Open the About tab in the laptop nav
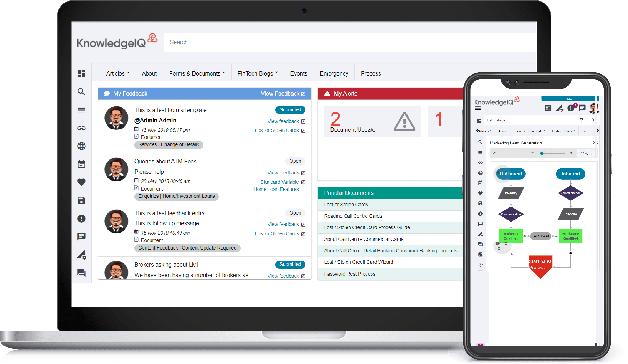Image resolution: width=628 pixels, height=364 pixels. (149, 73)
